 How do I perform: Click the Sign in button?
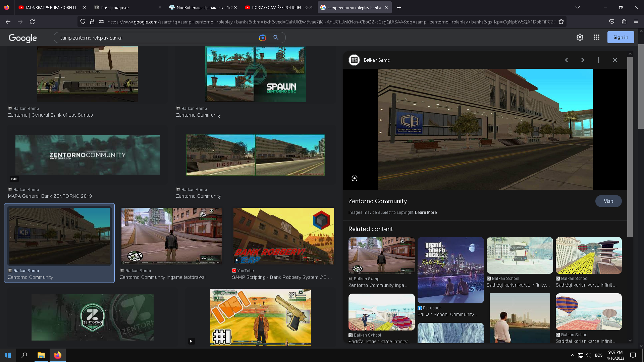[621, 37]
